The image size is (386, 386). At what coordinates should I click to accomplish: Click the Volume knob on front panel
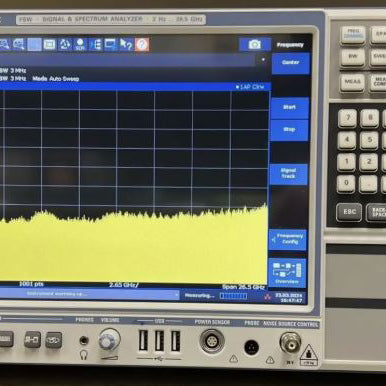[x=109, y=340]
